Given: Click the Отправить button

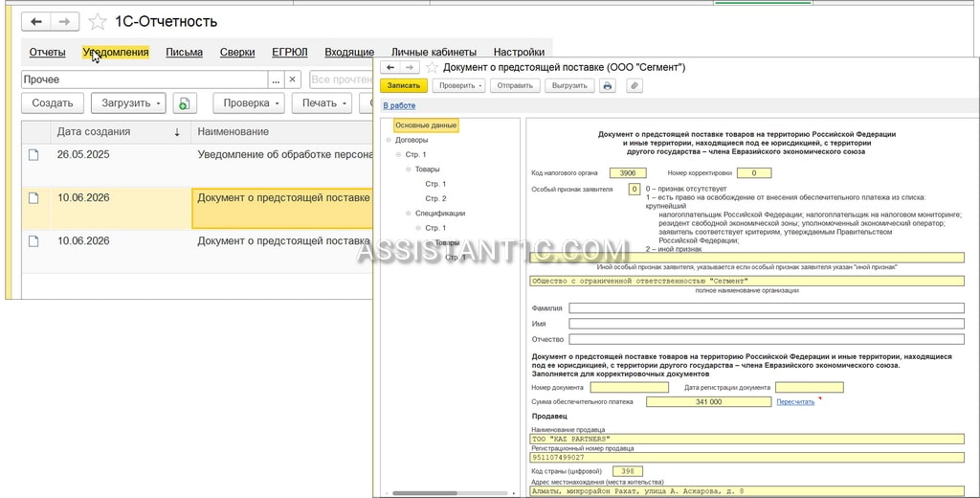Looking at the screenshot, I should tap(515, 85).
